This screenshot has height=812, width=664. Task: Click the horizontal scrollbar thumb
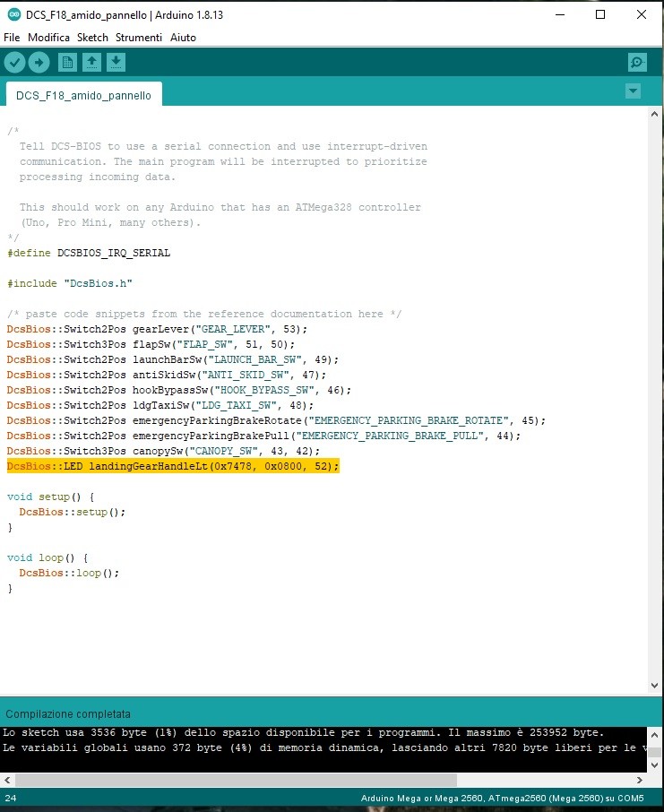(x=237, y=780)
